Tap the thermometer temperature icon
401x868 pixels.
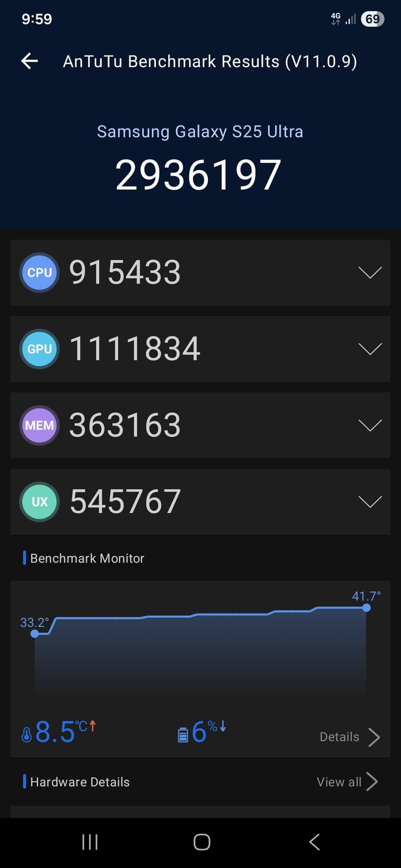point(27,734)
